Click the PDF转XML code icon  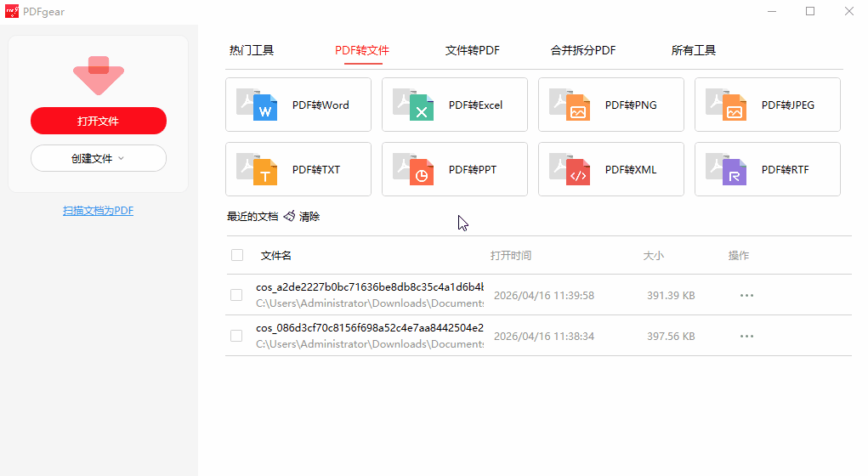click(x=570, y=169)
